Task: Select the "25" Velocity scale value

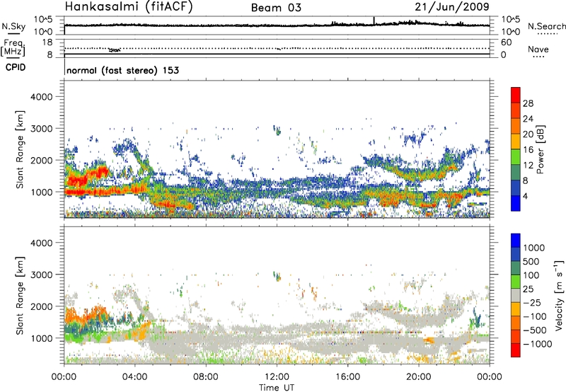Action: click(528, 289)
